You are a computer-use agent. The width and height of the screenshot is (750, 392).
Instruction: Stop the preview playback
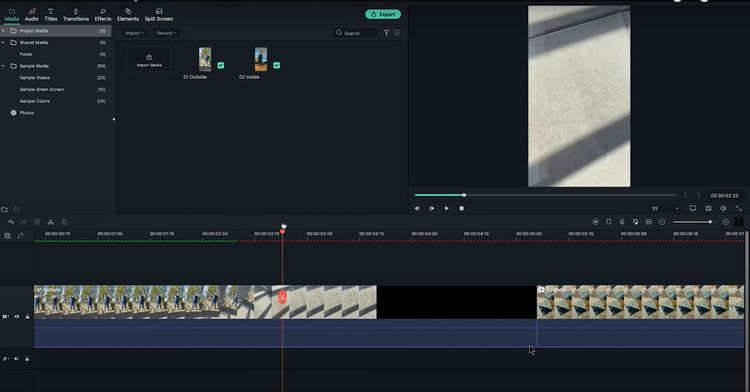[x=461, y=208]
